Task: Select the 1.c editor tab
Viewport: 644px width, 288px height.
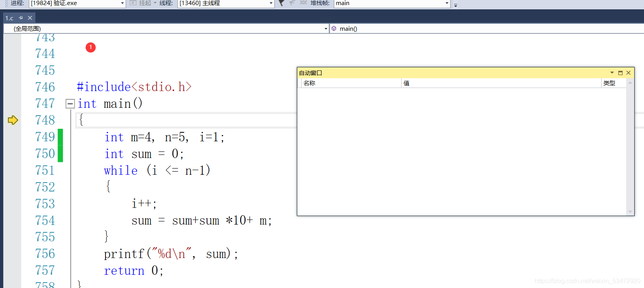Action: tap(9, 18)
